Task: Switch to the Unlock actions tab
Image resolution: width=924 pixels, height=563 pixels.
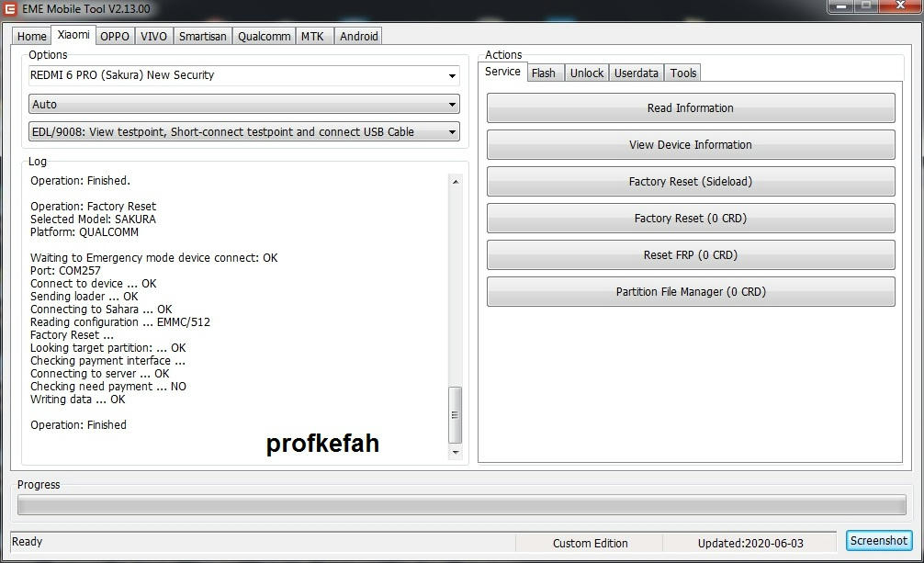Action: pos(586,73)
